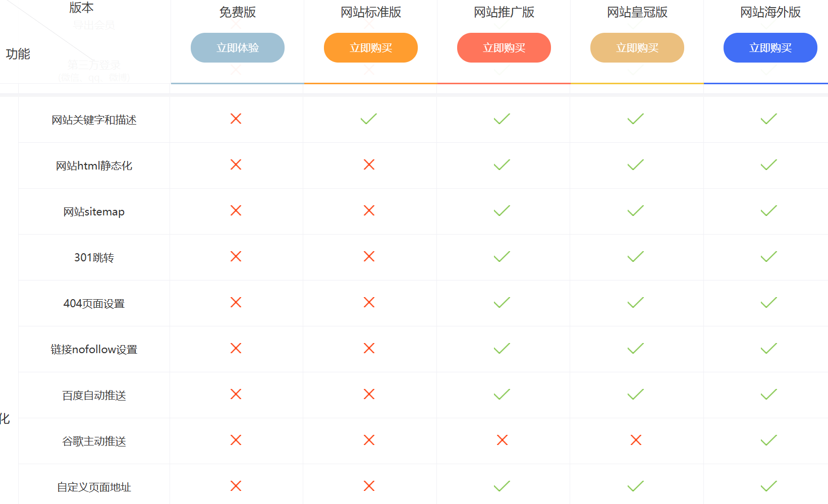Click 立即购买 under 网站标准版
Image resolution: width=828 pixels, height=504 pixels.
coord(370,48)
